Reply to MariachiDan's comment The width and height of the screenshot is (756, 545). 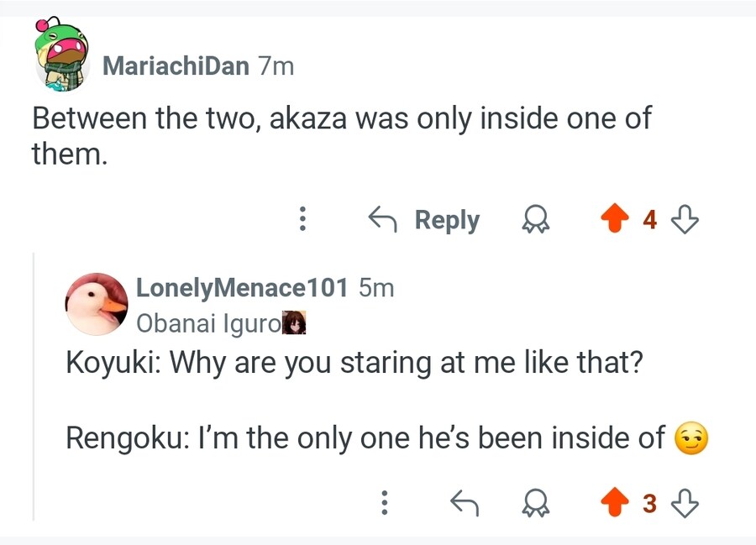pyautogui.click(x=425, y=220)
